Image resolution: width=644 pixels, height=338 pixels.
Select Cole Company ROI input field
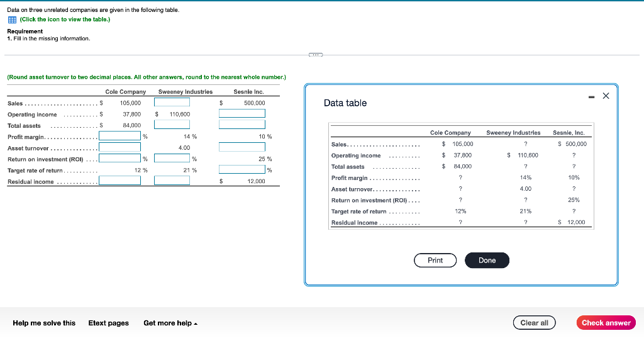pos(120,158)
